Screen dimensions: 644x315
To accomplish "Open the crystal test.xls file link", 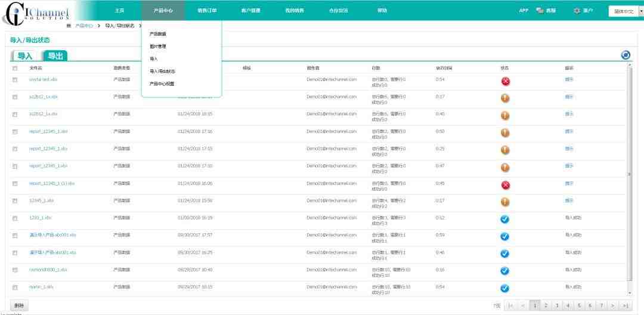I will click(43, 79).
